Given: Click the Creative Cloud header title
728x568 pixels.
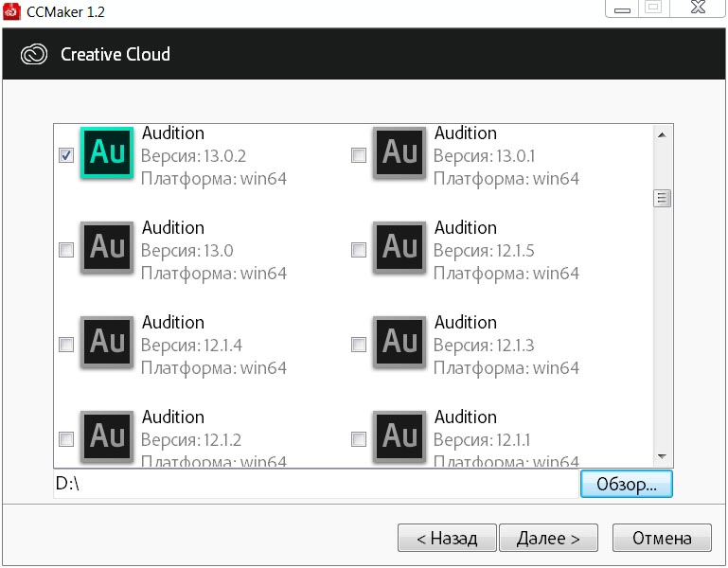Looking at the screenshot, I should 115,54.
